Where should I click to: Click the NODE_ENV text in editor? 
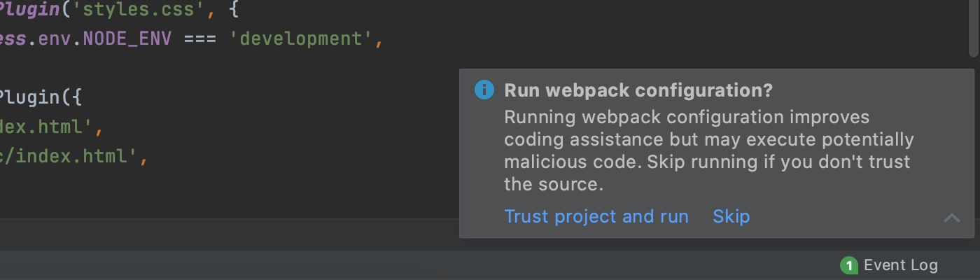[x=127, y=38]
